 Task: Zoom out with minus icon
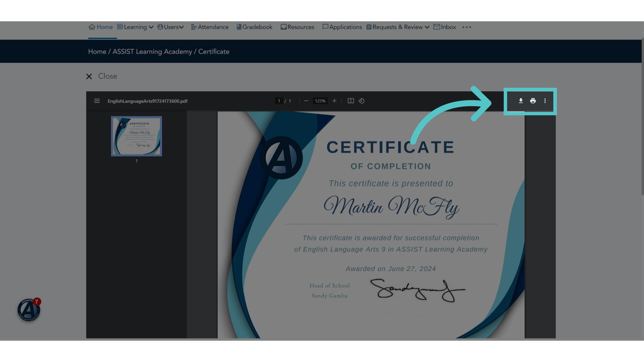point(306,101)
